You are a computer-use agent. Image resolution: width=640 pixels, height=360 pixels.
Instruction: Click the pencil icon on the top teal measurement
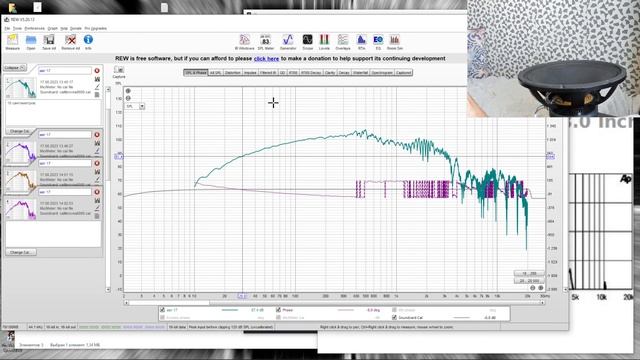click(97, 87)
